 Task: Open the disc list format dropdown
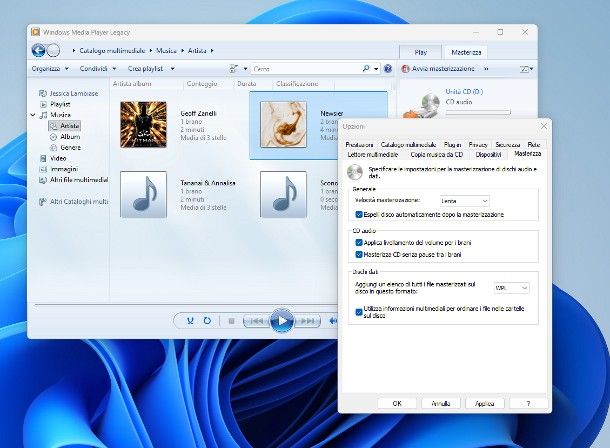(511, 288)
